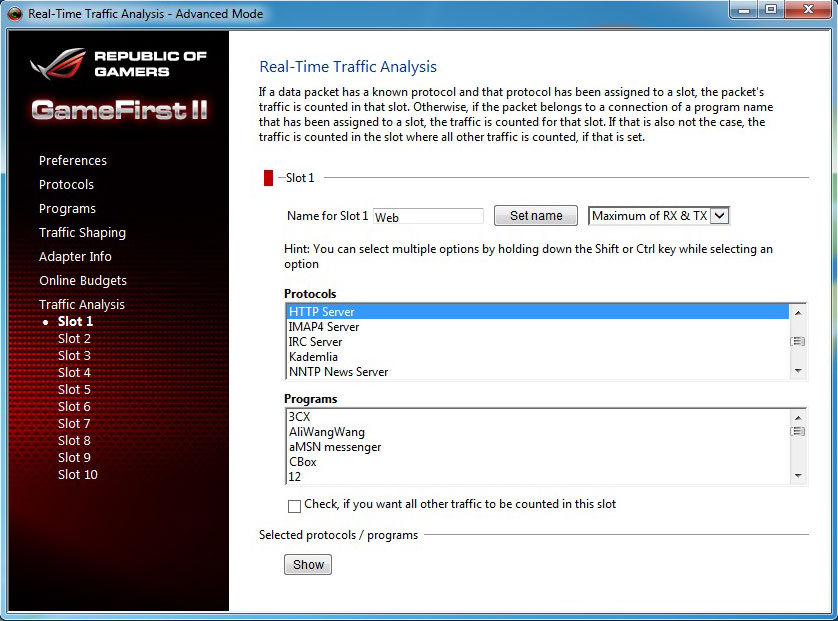Screen dimensions: 838x621
Task: Select 3CX in the Programs list
Action: coord(538,417)
